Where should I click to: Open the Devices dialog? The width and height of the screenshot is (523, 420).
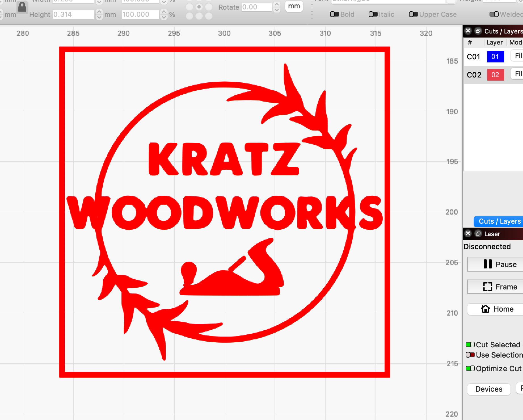tap(489, 389)
